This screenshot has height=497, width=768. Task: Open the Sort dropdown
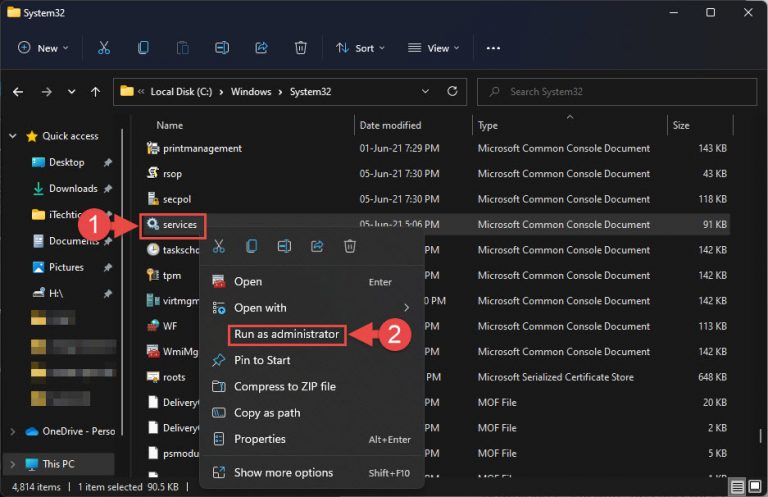click(360, 48)
